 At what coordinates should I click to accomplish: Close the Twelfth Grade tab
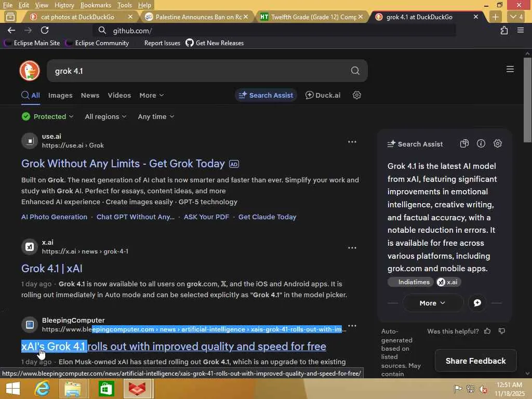[361, 17]
